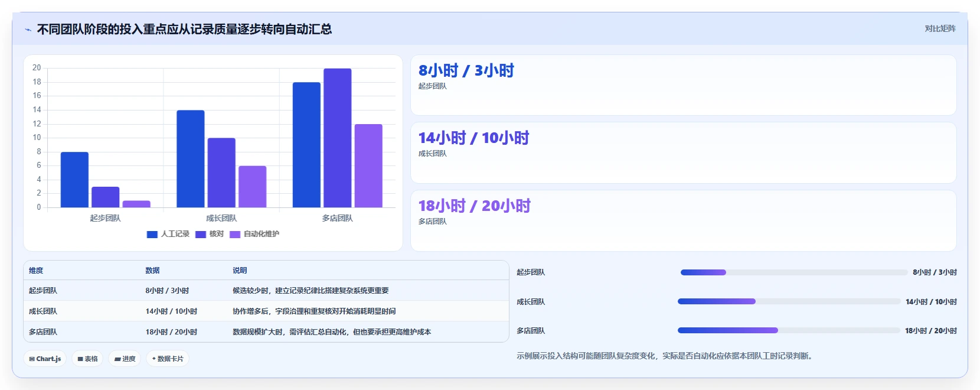Click the 起步团队 progress bar
Screen dimensions: 980x390
pos(794,272)
